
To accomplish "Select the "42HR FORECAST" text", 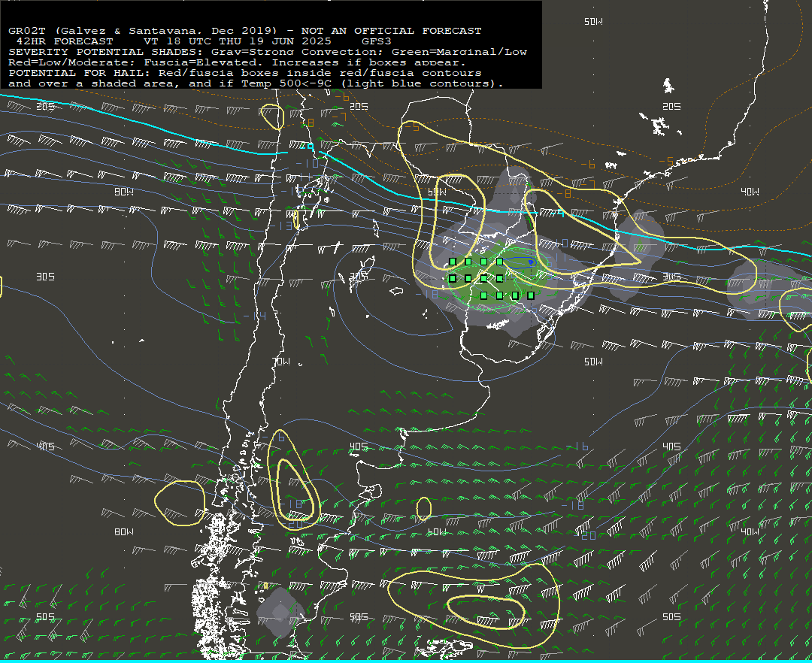I will (65, 41).
